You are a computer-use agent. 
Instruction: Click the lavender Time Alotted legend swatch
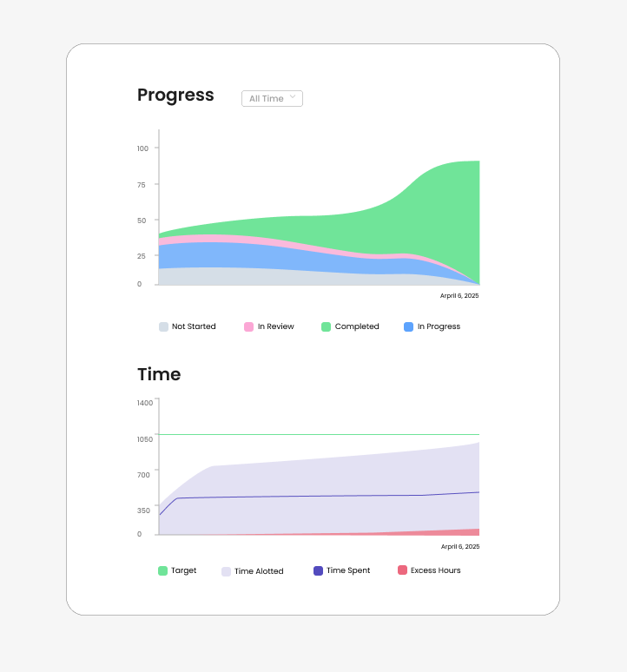[x=226, y=571]
